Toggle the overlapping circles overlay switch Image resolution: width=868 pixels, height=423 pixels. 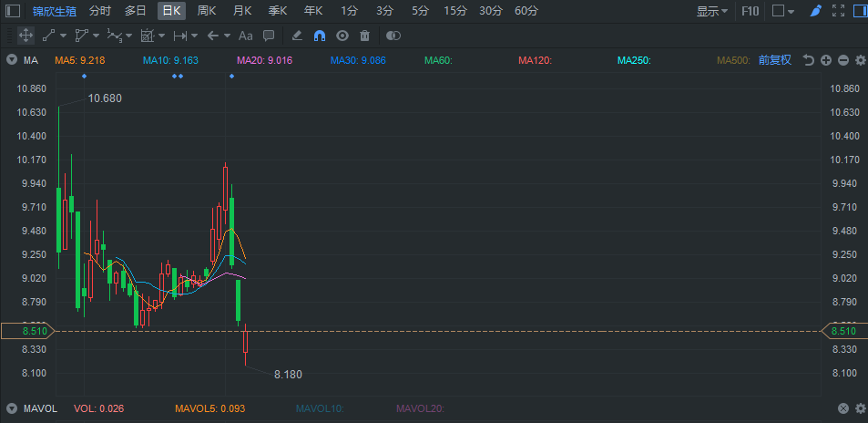tap(393, 36)
